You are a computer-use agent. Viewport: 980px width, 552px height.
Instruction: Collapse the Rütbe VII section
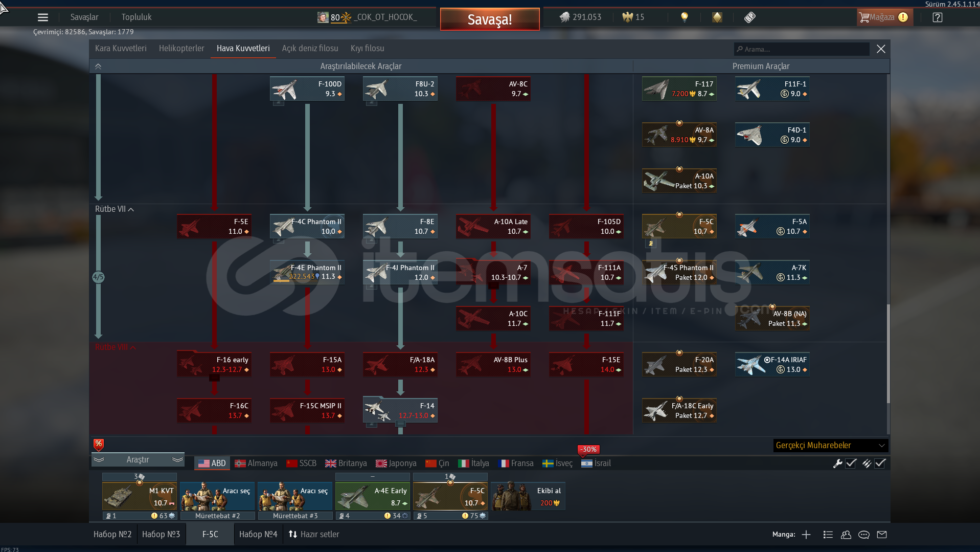click(115, 209)
